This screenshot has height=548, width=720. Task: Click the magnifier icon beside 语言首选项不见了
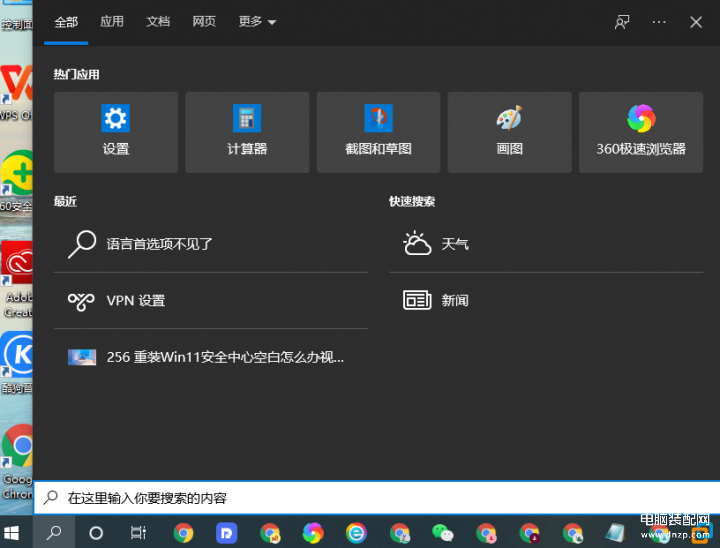pyautogui.click(x=82, y=244)
